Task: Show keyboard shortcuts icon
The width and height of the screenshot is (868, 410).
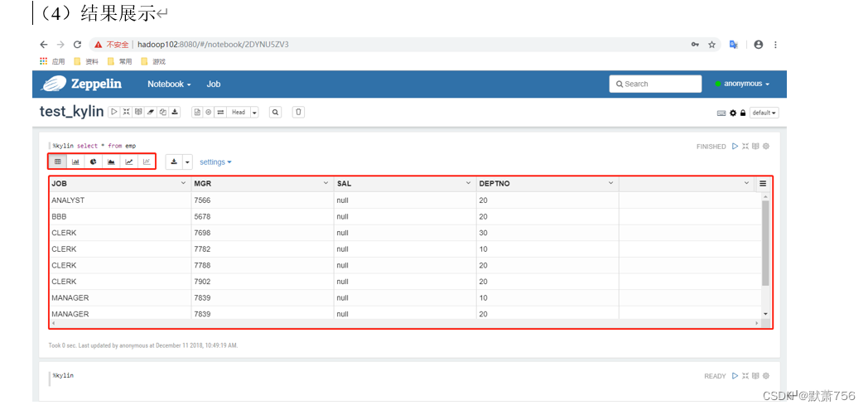Action: pyautogui.click(x=721, y=113)
